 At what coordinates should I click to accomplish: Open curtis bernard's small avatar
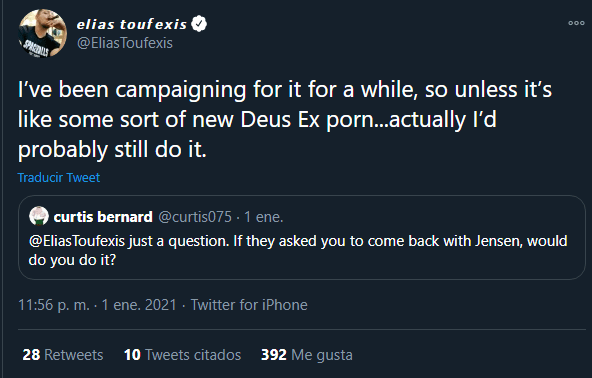[x=39, y=216]
